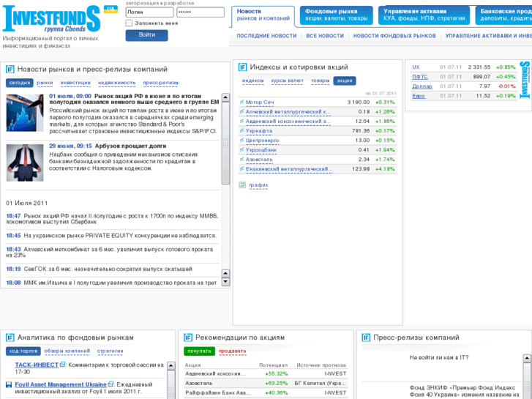The image size is (532, 399).
Task: Click chart icon next to Азовсталь
Action: (241, 159)
